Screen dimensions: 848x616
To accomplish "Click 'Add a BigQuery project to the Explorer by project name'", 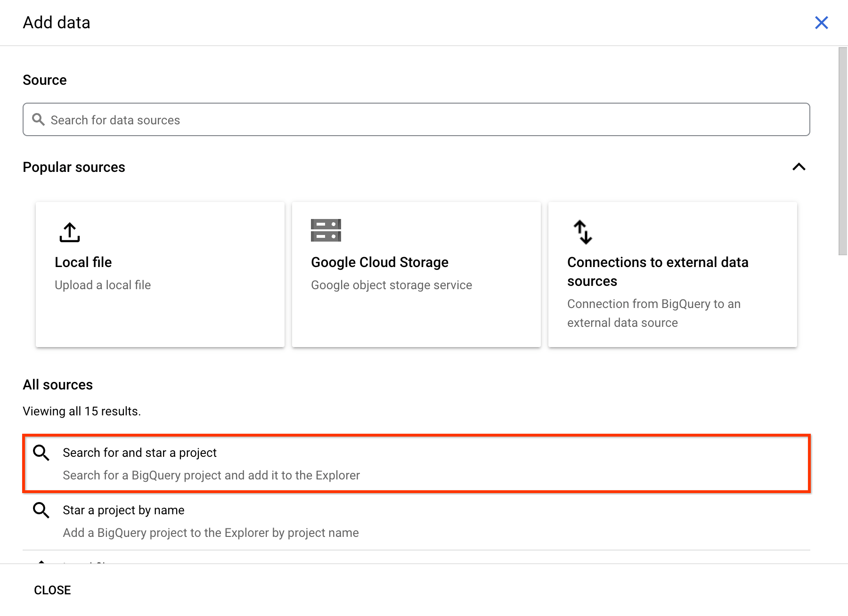I will pyautogui.click(x=211, y=533).
